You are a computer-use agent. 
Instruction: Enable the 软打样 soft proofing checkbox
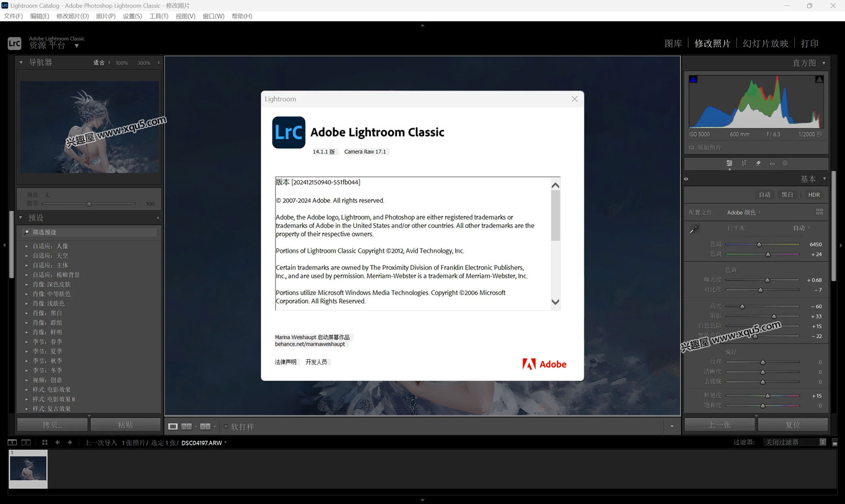tap(226, 426)
